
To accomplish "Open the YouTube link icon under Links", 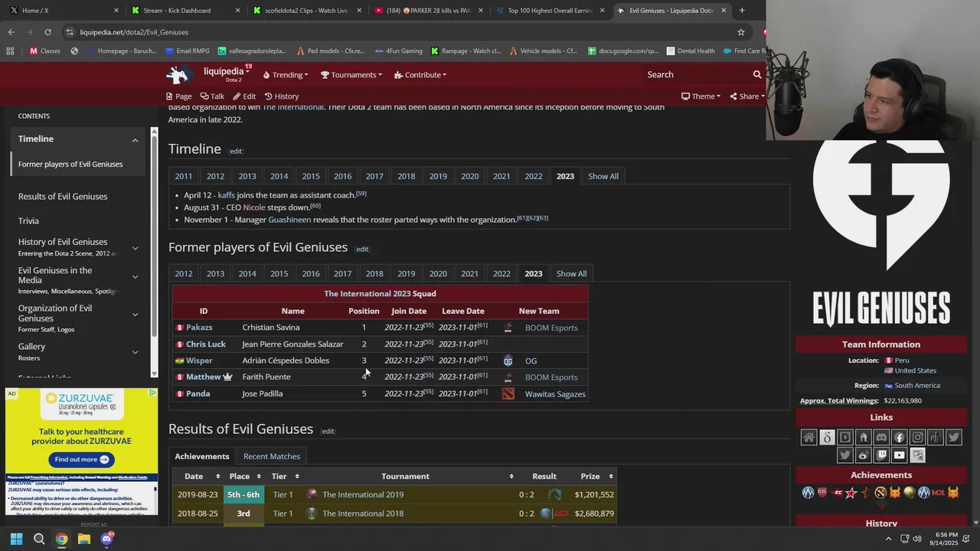I will pyautogui.click(x=900, y=455).
